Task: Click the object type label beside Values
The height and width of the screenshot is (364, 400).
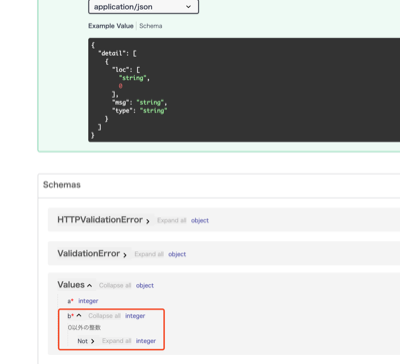Action: tap(145, 286)
